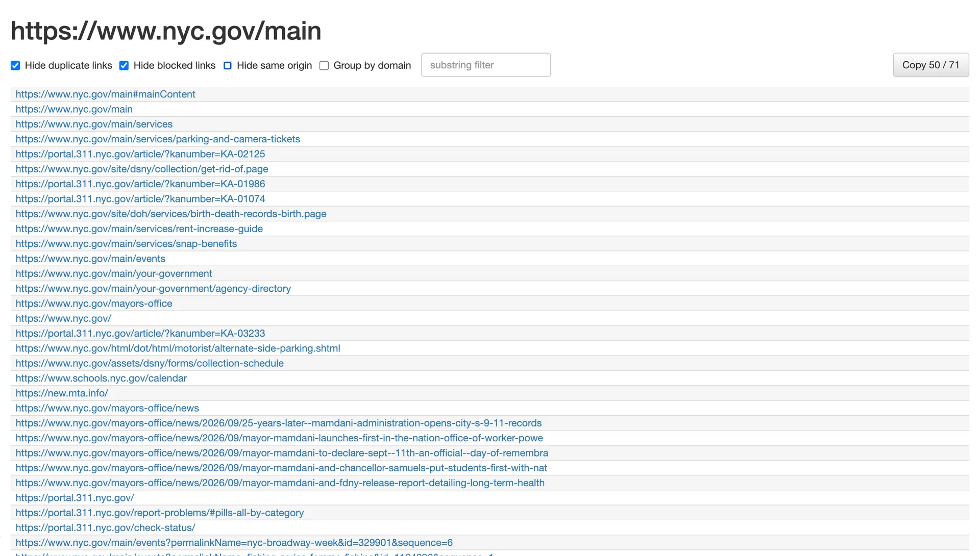The image size is (980, 556).
Task: Focus the substring filter input field
Action: click(486, 65)
